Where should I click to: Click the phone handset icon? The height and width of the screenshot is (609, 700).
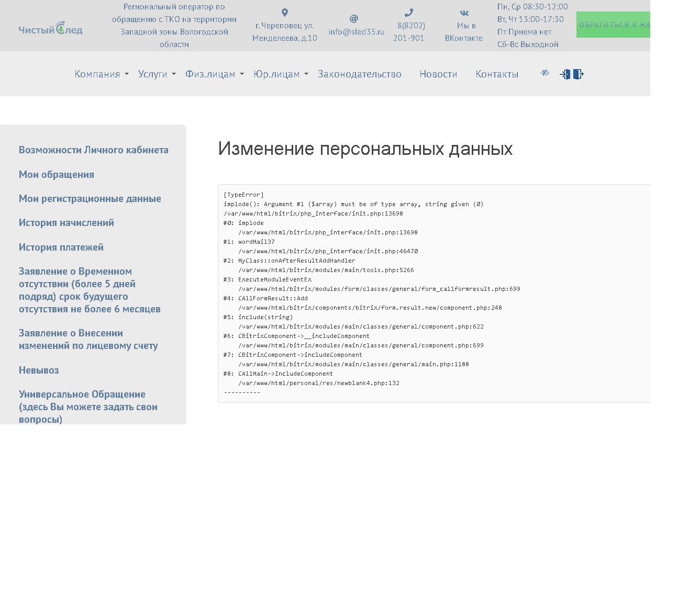click(x=409, y=13)
